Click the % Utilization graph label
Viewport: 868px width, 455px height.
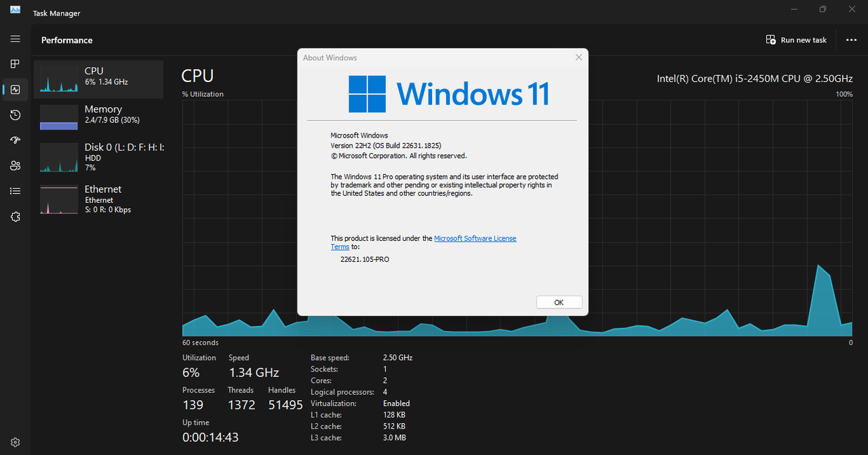click(x=203, y=94)
